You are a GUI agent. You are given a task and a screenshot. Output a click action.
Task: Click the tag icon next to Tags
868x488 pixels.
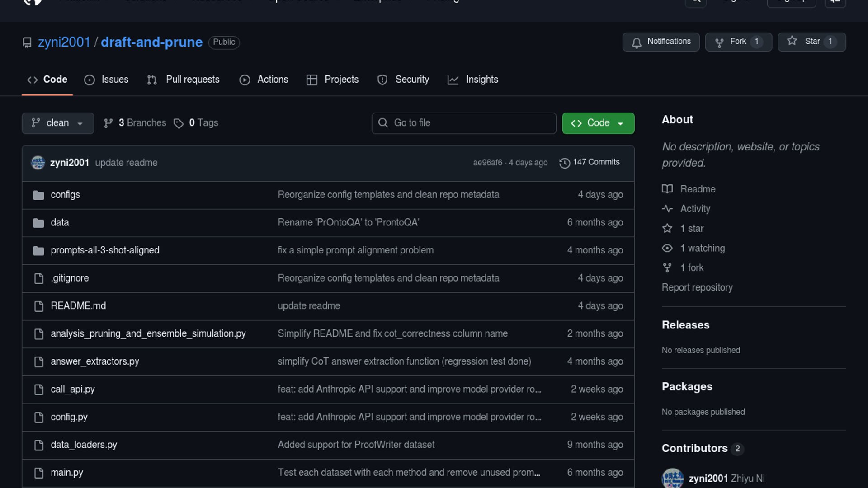179,123
